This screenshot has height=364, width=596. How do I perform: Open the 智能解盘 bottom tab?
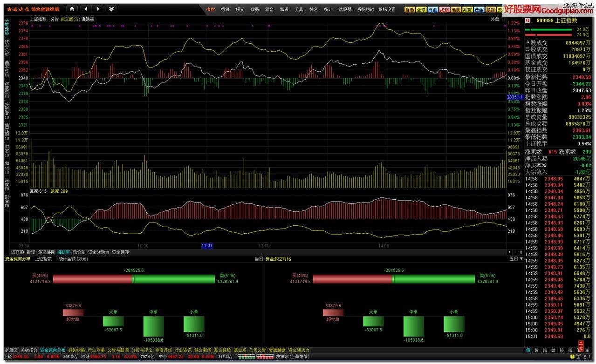[x=277, y=350]
